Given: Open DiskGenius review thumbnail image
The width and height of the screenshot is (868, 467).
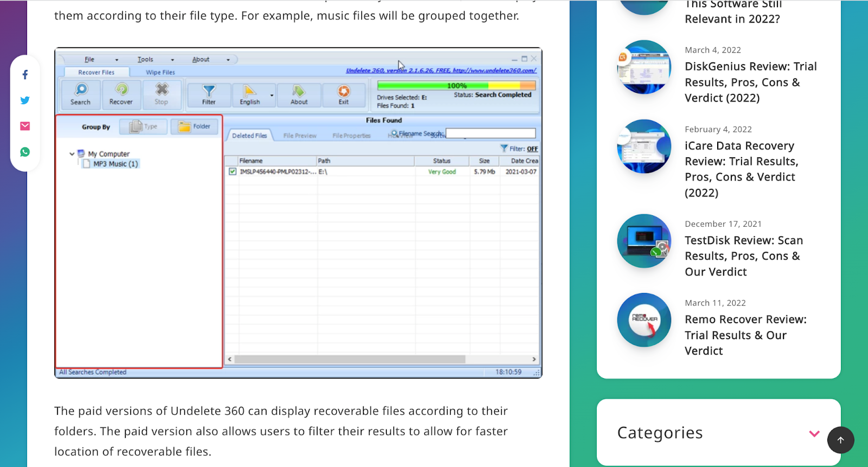Looking at the screenshot, I should pyautogui.click(x=644, y=67).
